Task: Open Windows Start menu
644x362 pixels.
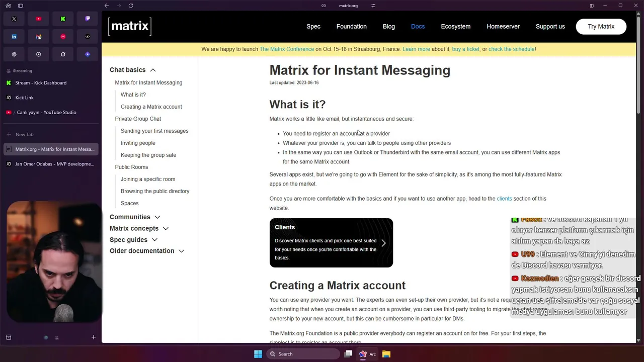Action: tap(258, 354)
